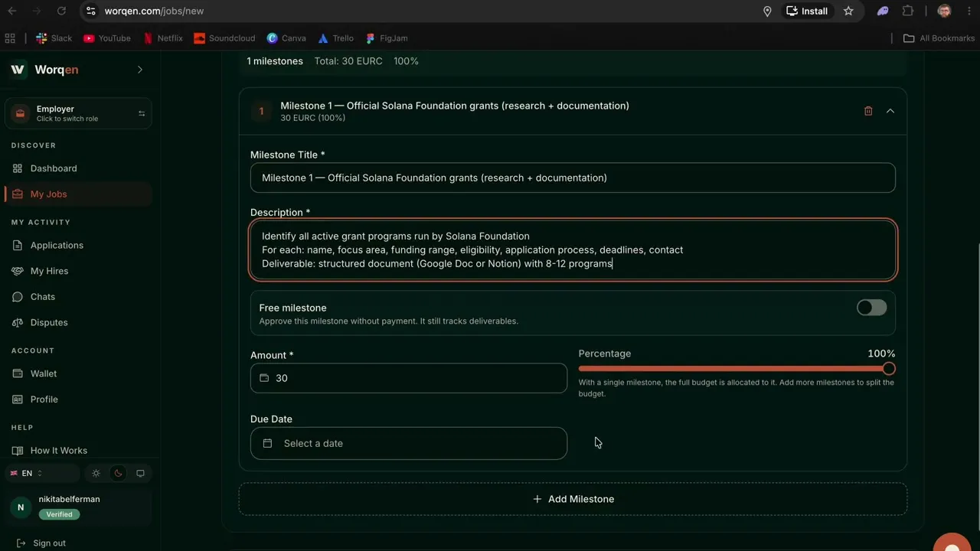Reload the browser page
Screen dimensions: 980x551
[x=61, y=11]
